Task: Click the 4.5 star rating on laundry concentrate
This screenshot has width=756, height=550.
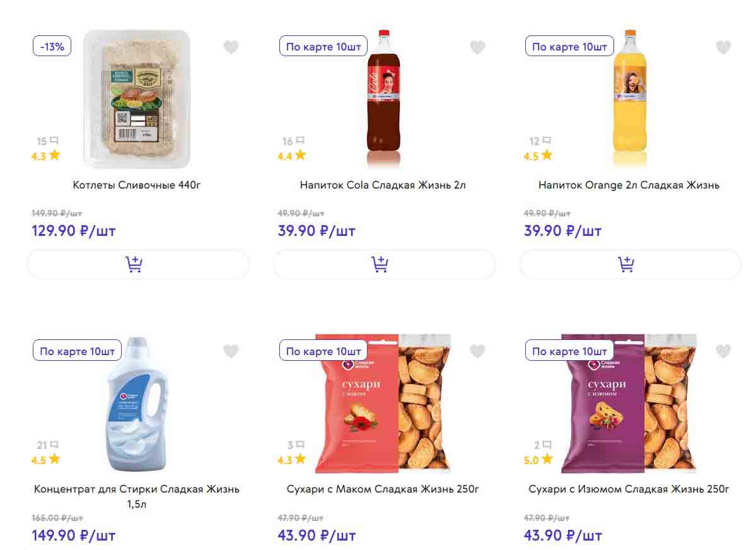Action: pyautogui.click(x=46, y=460)
